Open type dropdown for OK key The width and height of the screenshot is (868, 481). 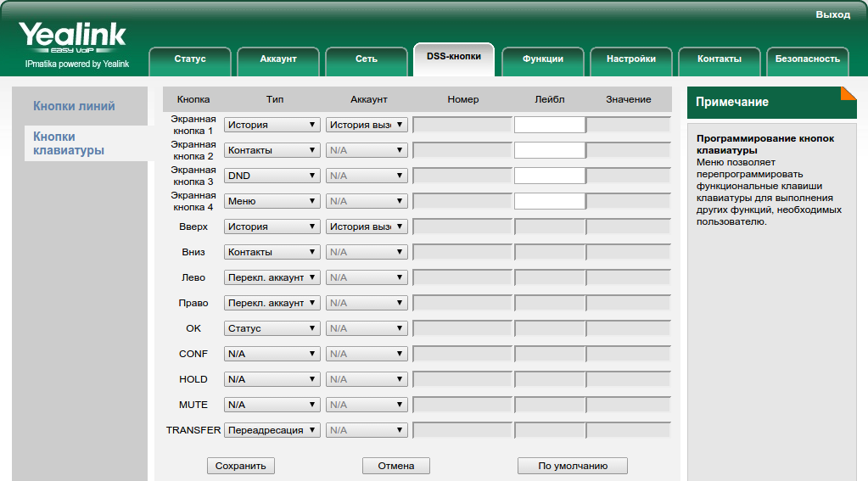point(272,328)
